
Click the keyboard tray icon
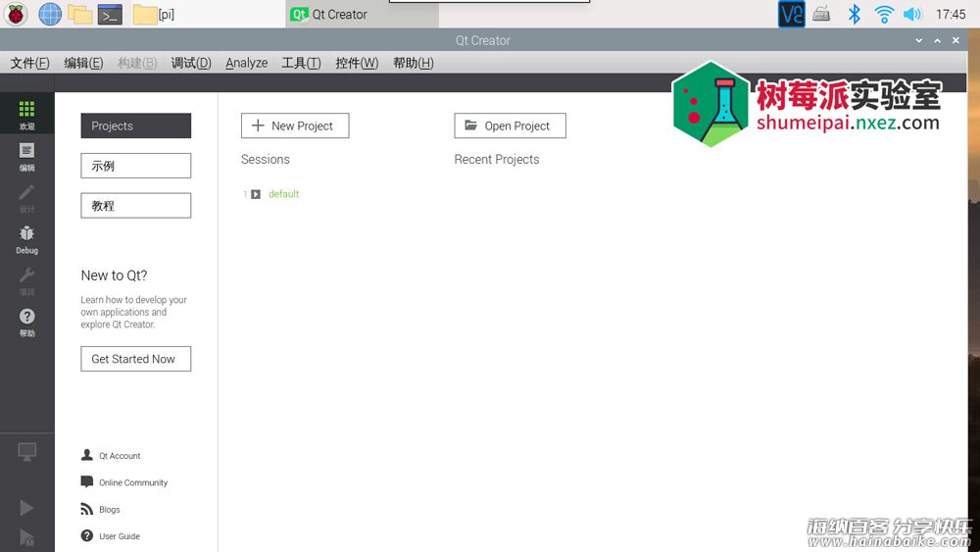tap(821, 14)
